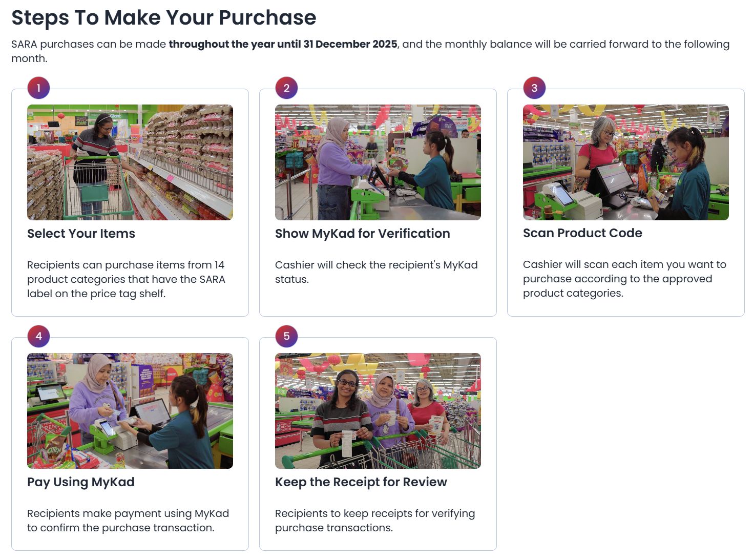
Task: Open the egg aisle shopping photo
Action: click(130, 162)
